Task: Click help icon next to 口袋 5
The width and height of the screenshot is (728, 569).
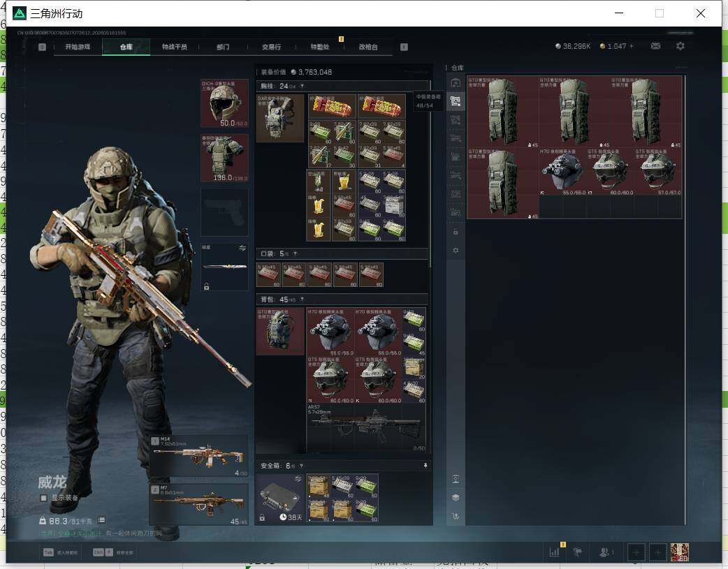Action: [x=295, y=254]
